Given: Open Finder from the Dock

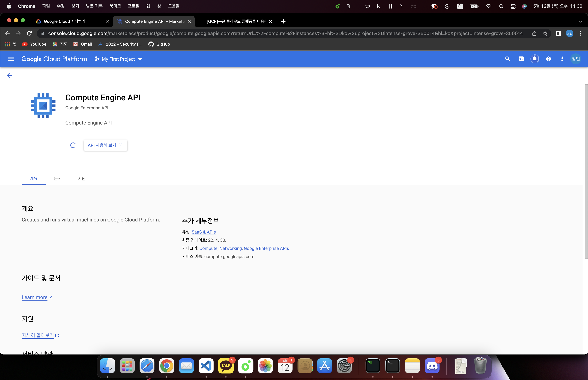Looking at the screenshot, I should (x=108, y=366).
